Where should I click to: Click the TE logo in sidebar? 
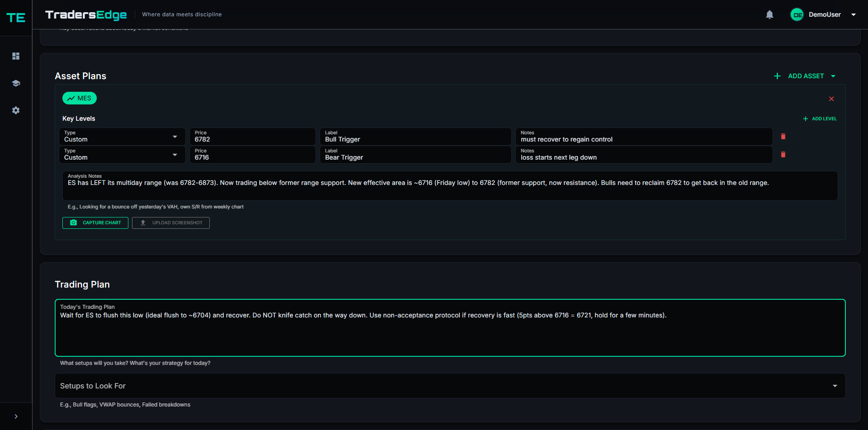[x=16, y=18]
